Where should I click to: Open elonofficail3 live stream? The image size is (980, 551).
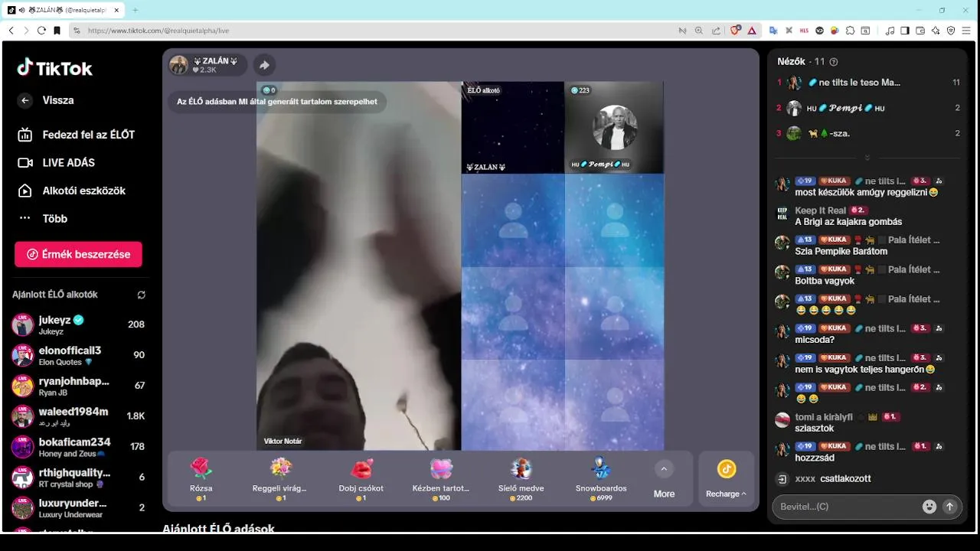78,355
